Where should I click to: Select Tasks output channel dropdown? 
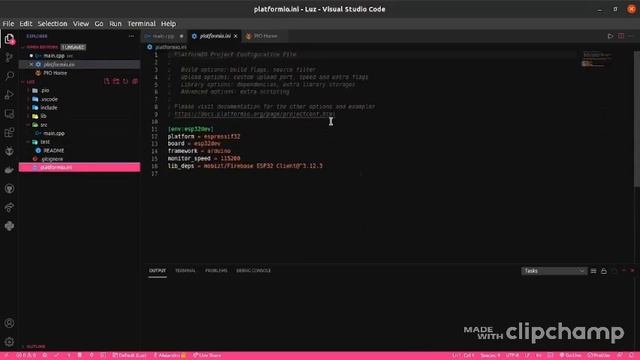(554, 271)
